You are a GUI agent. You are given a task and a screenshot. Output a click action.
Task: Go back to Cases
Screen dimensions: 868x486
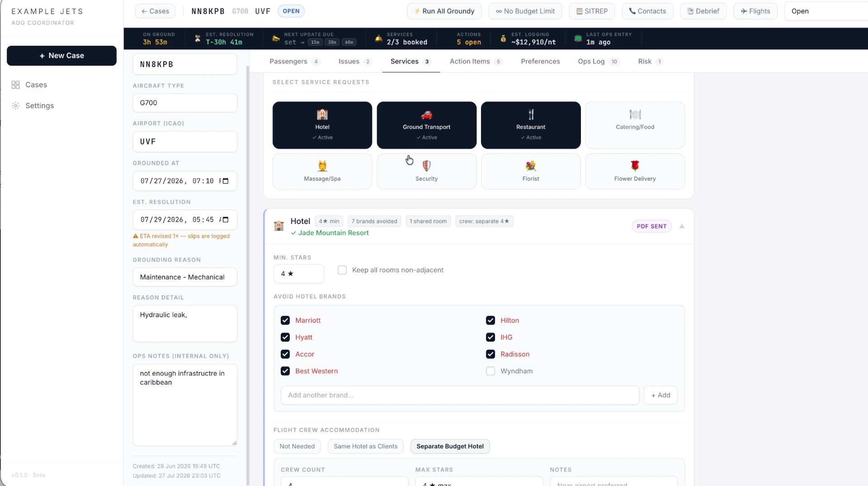tap(155, 11)
